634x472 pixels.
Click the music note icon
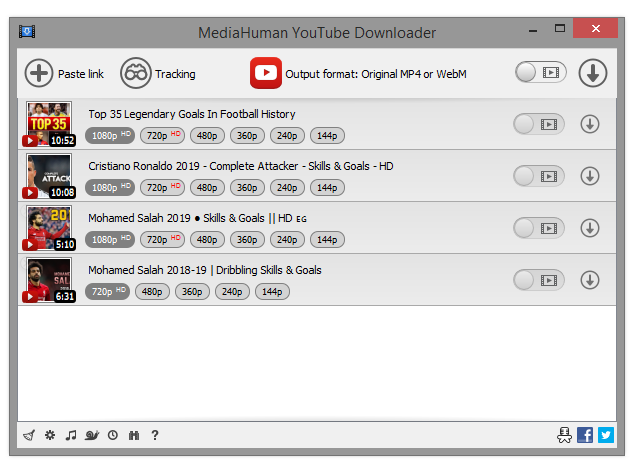(x=71, y=435)
